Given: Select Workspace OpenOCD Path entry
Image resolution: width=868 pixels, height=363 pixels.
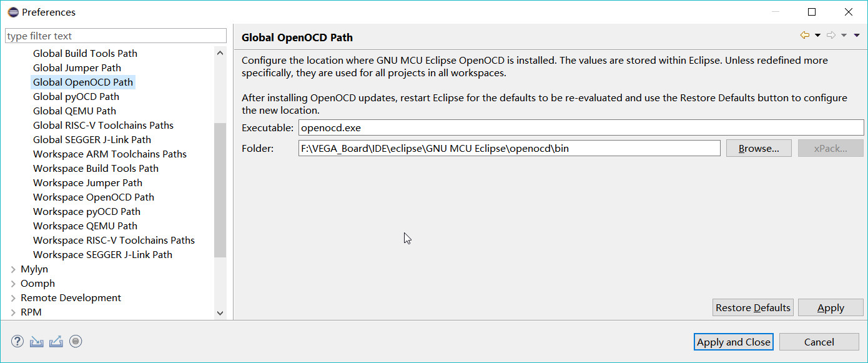Looking at the screenshot, I should tap(94, 197).
